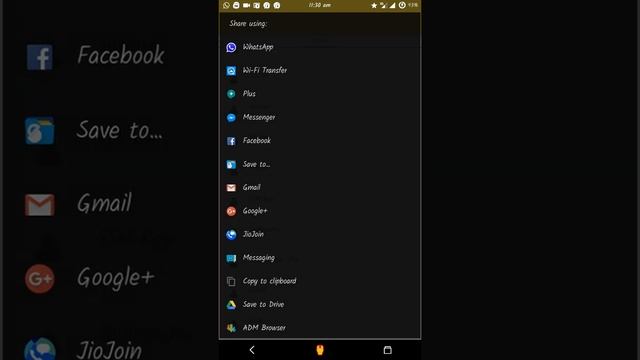Click large JioJoin text in background

coord(109,351)
